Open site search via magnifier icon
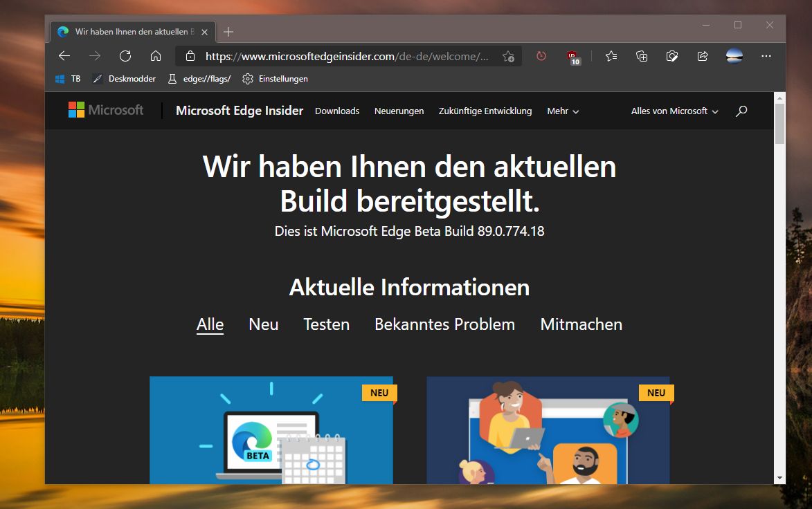The height and width of the screenshot is (509, 812). pyautogui.click(x=741, y=111)
